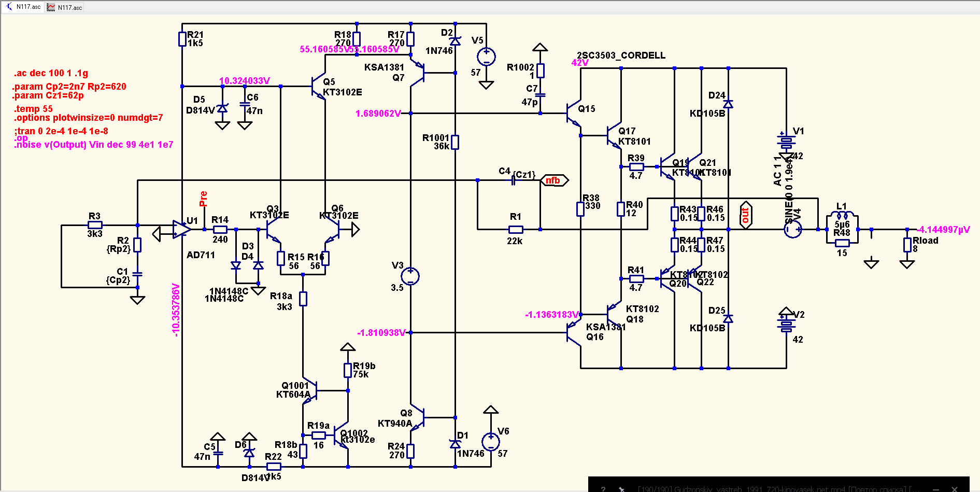Image resolution: width=980 pixels, height=492 pixels.
Task: Select the V1 battery symbol
Action: point(786,141)
